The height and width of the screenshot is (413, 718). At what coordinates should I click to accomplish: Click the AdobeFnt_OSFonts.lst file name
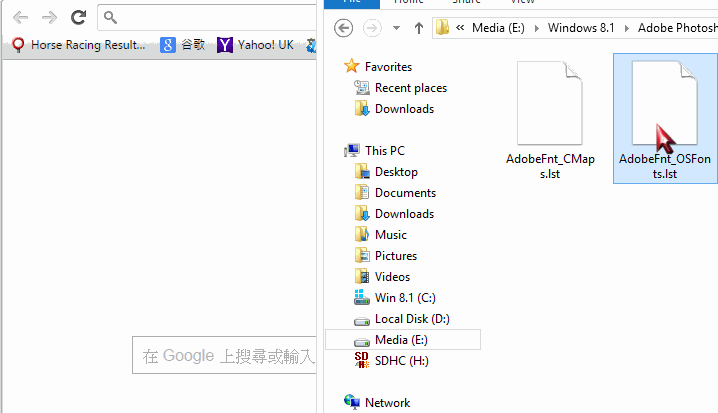coord(665,166)
